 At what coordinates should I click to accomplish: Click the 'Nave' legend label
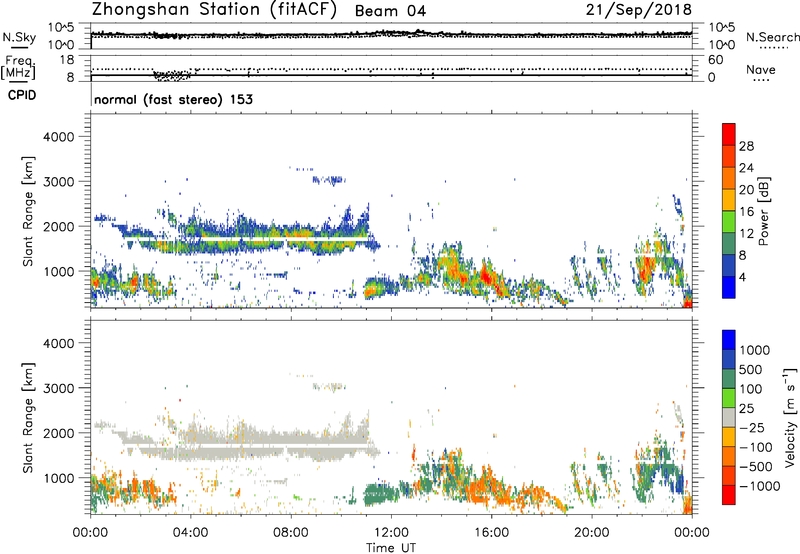pos(761,70)
